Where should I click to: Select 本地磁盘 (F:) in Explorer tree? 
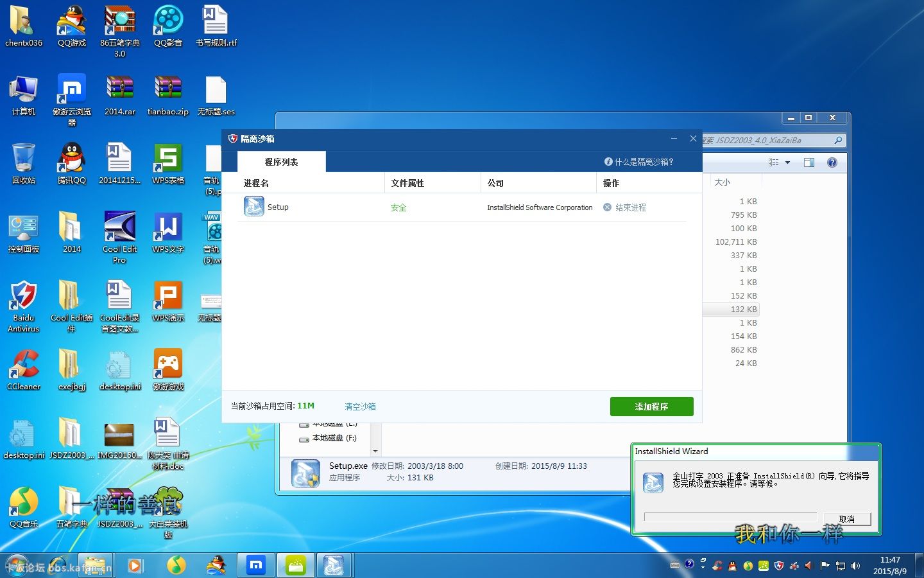[x=328, y=438]
